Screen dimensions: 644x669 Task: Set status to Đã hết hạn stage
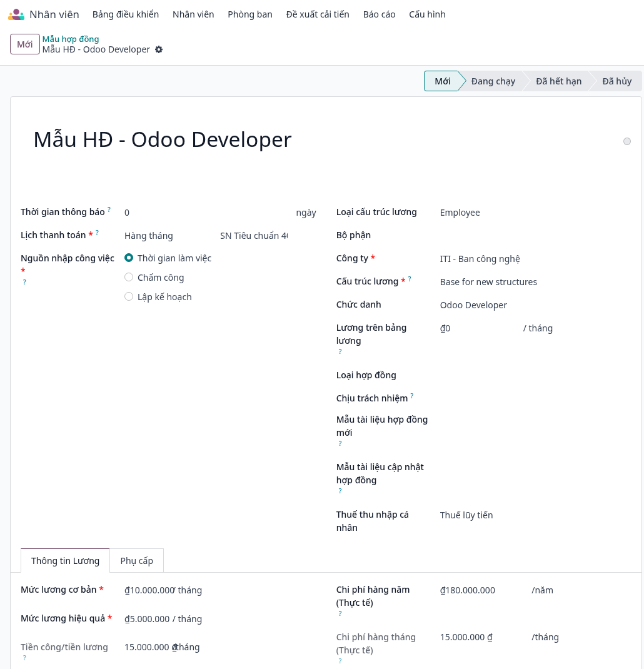point(558,81)
